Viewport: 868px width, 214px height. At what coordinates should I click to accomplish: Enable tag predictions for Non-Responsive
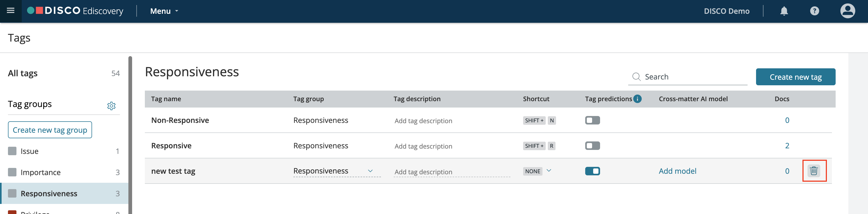[x=592, y=120]
